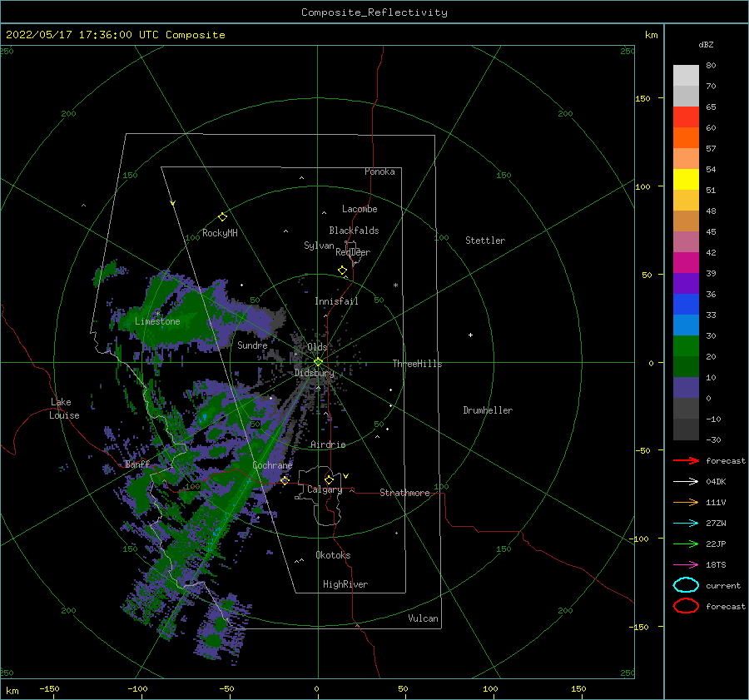Click the white plus marker near Drumheller
The height and width of the screenshot is (700, 749).
click(x=470, y=335)
